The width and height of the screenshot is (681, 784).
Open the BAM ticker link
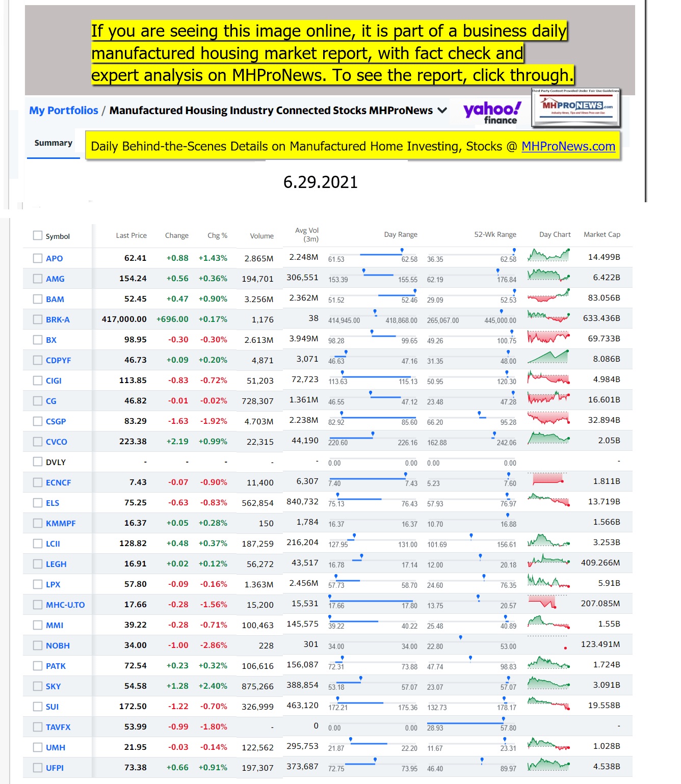[55, 299]
